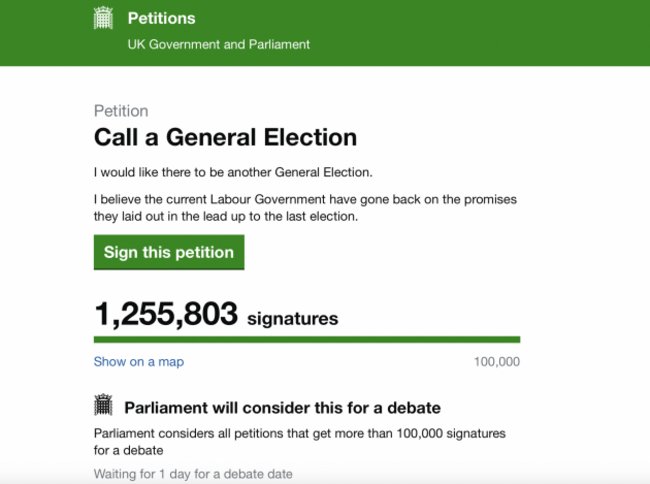
Task: Click the "Parliament will consider this for a debate" heading
Action: pyautogui.click(x=282, y=408)
